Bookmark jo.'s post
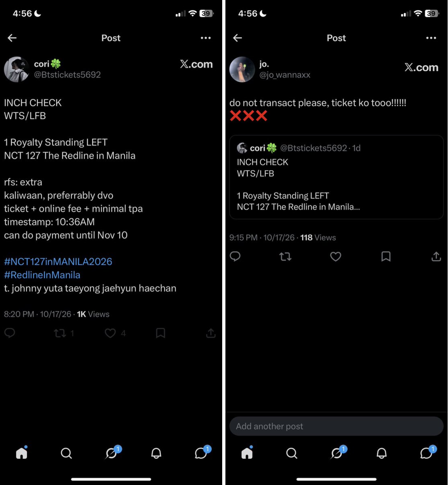 coord(386,256)
